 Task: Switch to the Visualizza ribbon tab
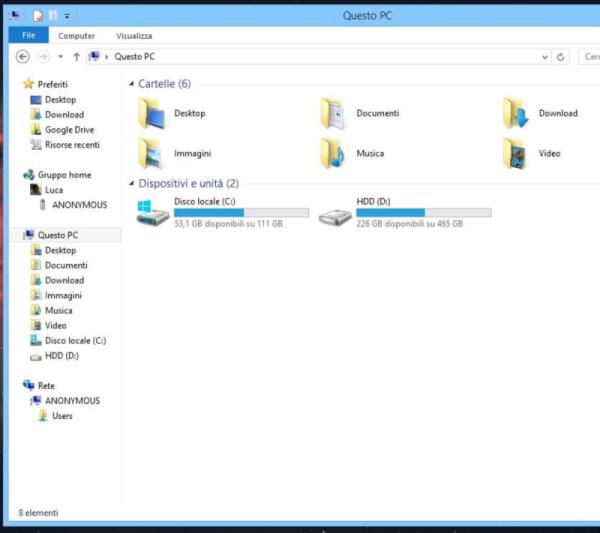click(133, 36)
